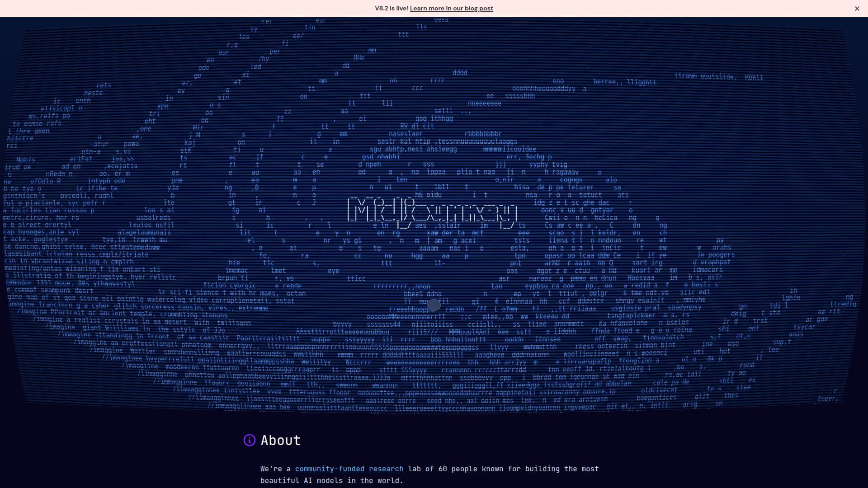Click the Midjourney ASCII logo
This screenshot has width=868, height=488.
tap(432, 212)
